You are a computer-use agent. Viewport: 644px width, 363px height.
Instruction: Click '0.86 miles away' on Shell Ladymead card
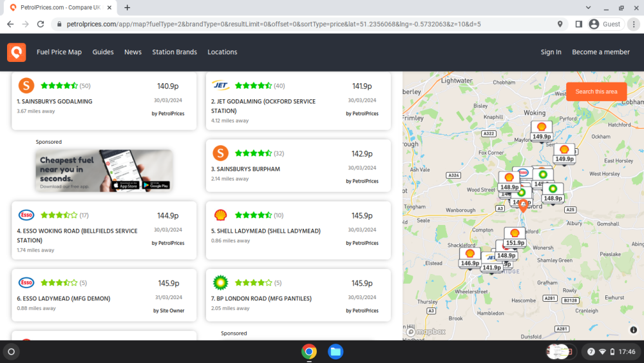(x=231, y=240)
